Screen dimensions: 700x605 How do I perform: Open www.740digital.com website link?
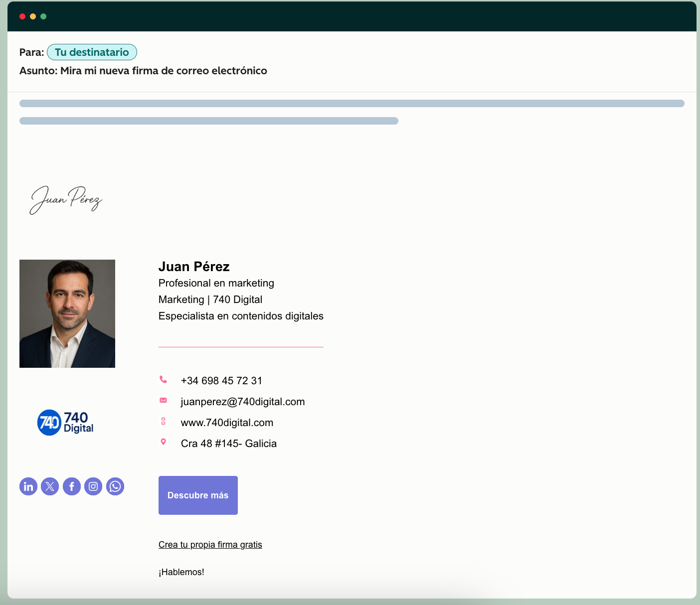[227, 422]
